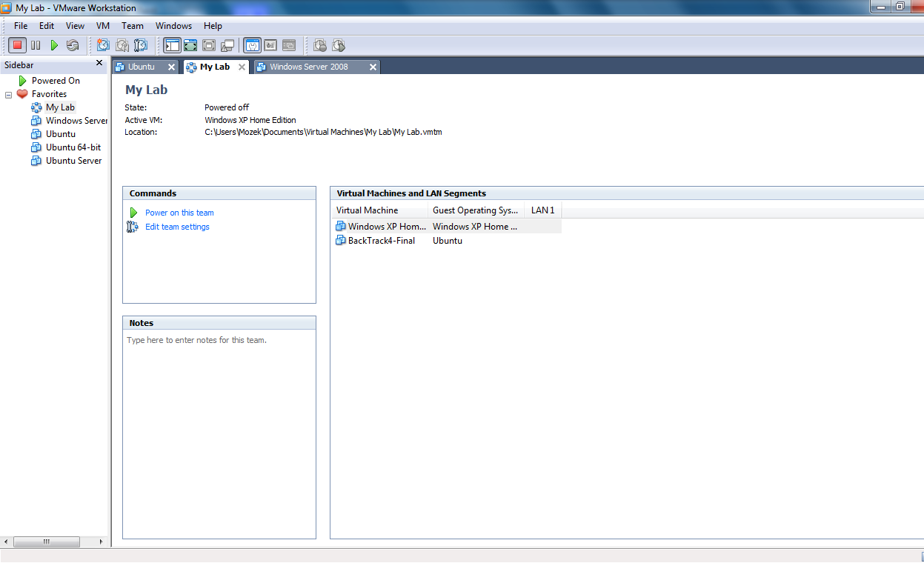The width and height of the screenshot is (924, 563).
Task: Select the My Lab tab
Action: pos(215,67)
